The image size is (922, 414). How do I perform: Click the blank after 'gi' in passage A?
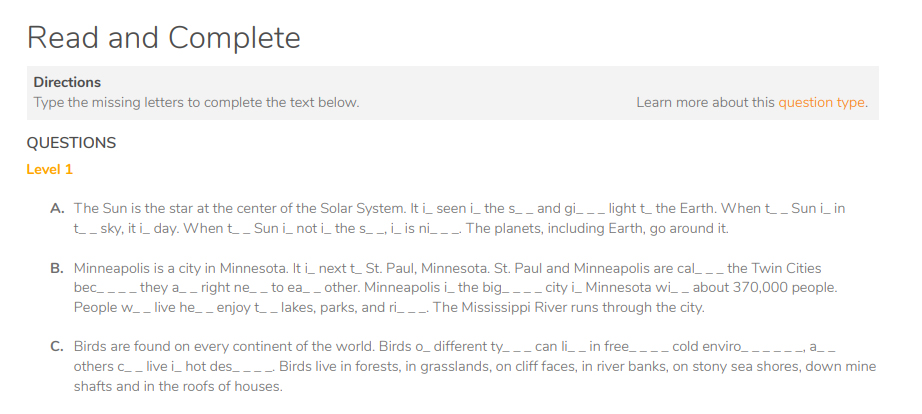point(592,212)
